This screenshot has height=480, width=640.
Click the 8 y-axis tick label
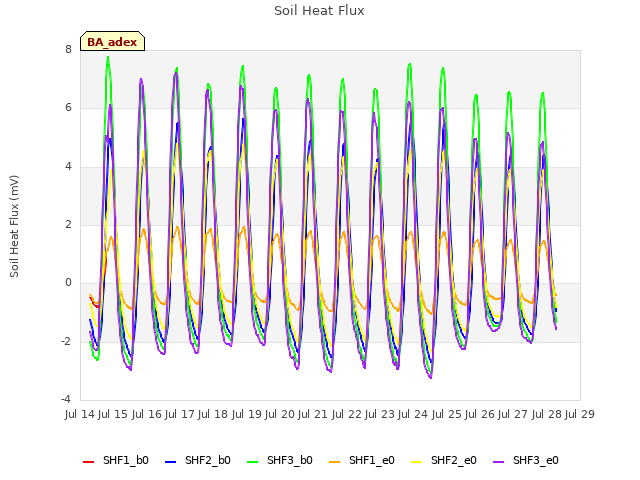pyautogui.click(x=68, y=49)
